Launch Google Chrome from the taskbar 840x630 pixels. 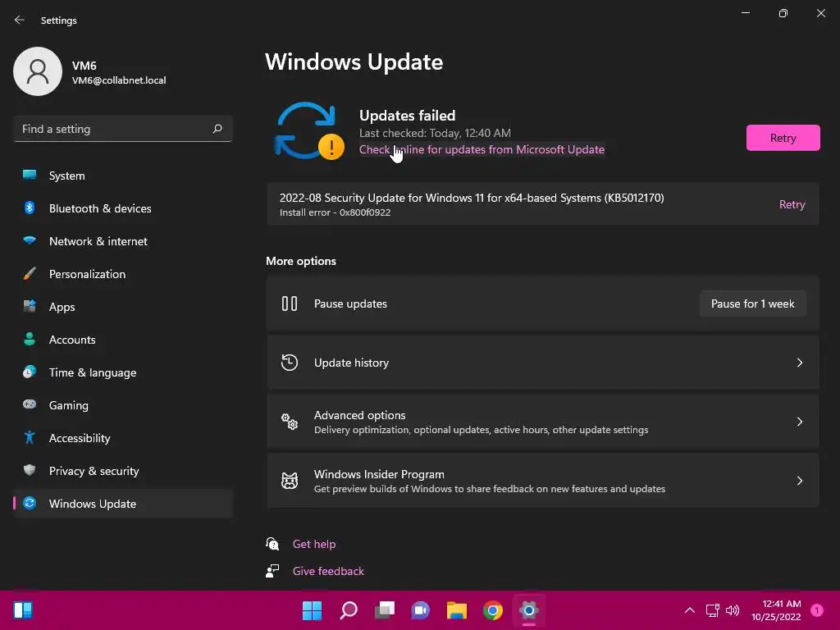(x=493, y=610)
